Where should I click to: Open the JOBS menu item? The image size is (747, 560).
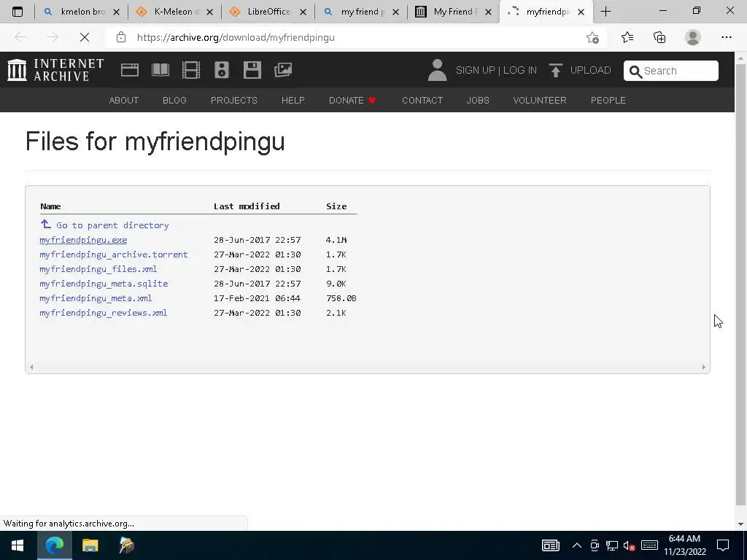(x=478, y=101)
